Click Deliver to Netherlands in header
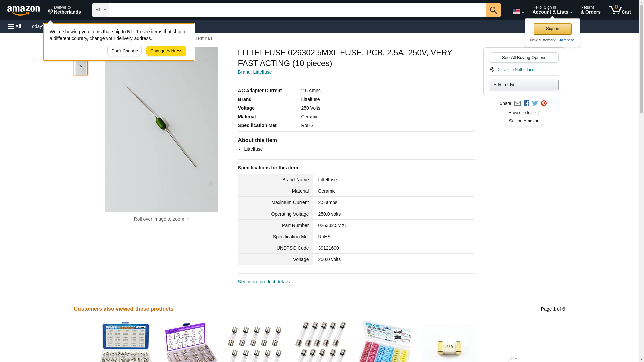The width and height of the screenshot is (644, 362). click(x=64, y=10)
